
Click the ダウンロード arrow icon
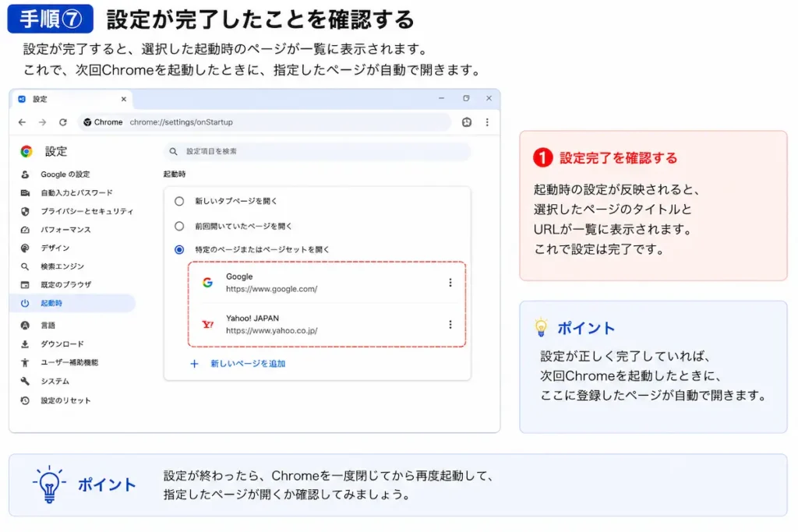coord(24,344)
